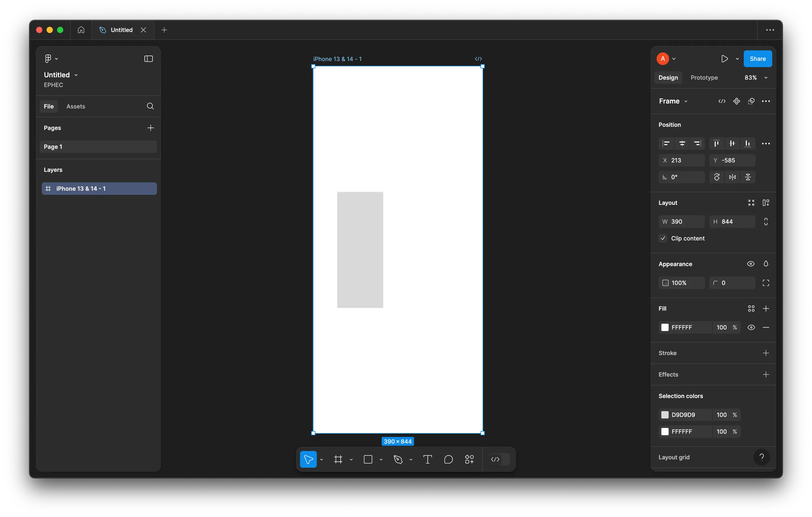Switch to the Prototype tab
Screen dimensions: 812x517
(x=704, y=78)
